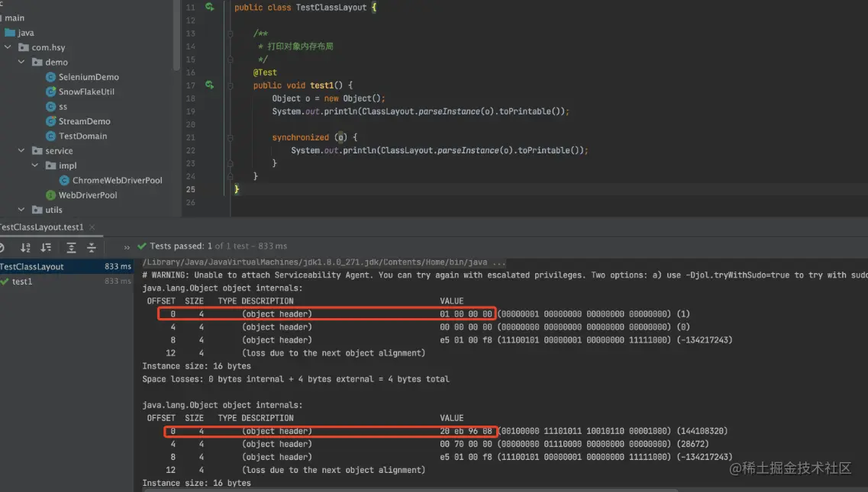Screen dimensions: 868x492
Task: Click the utils package folder icon
Action: 37,210
